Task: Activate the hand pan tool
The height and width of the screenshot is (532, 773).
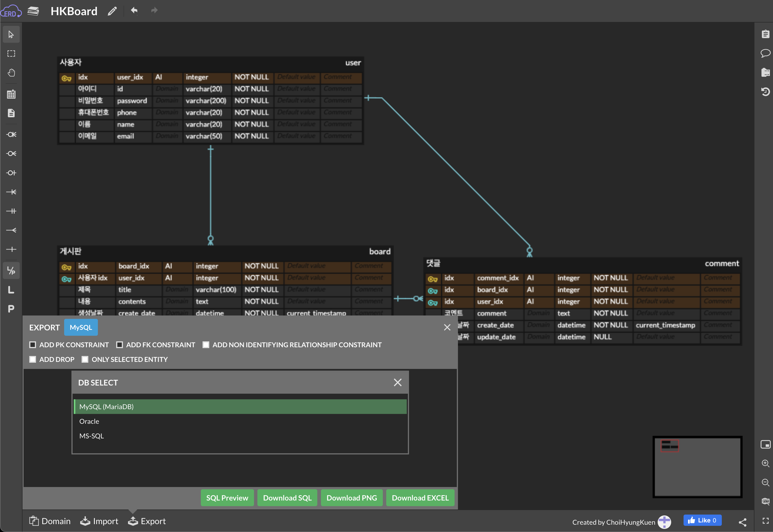Action: 11,73
